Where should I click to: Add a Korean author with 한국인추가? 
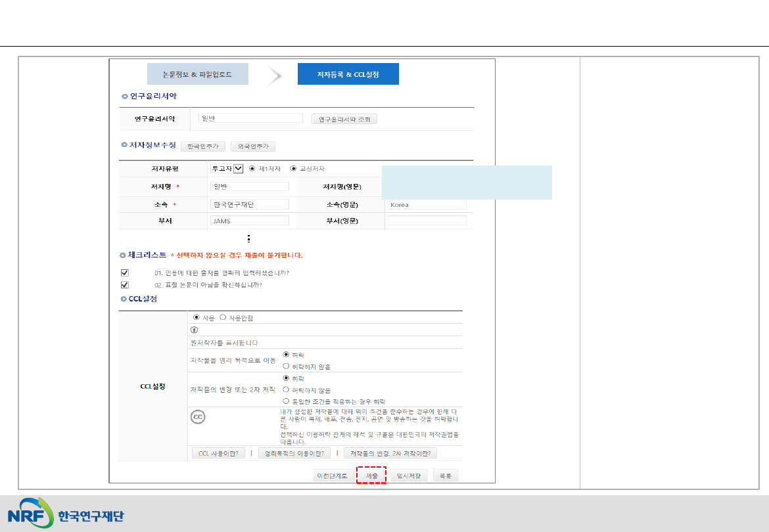(203, 146)
